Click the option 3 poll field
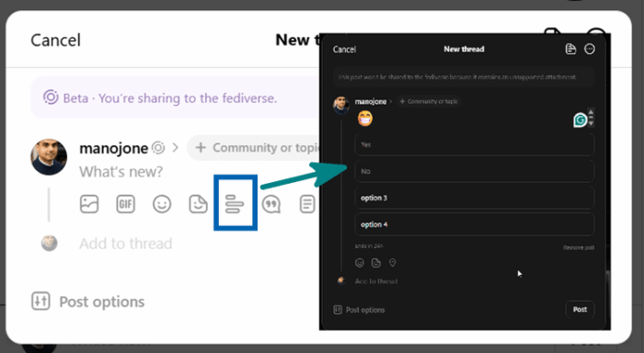The height and width of the screenshot is (353, 644). coord(475,198)
